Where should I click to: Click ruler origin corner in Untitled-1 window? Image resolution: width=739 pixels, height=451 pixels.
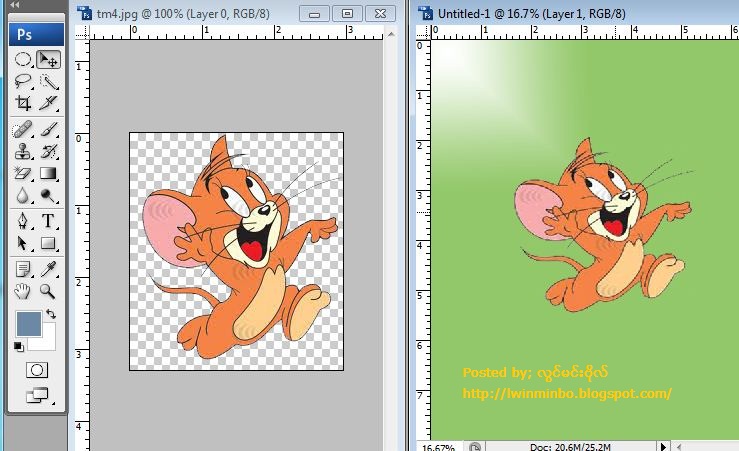click(423, 32)
